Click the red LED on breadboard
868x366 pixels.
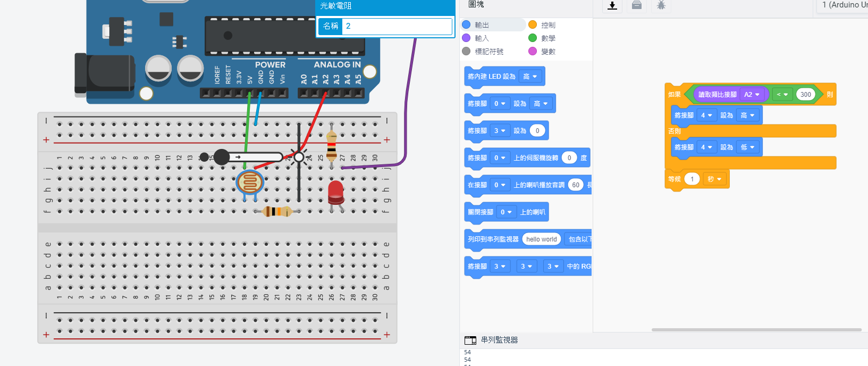(x=335, y=192)
